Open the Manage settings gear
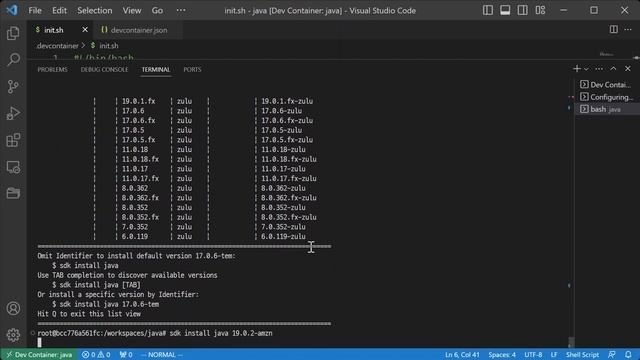Screen dimensions: 640x360 (13, 335)
